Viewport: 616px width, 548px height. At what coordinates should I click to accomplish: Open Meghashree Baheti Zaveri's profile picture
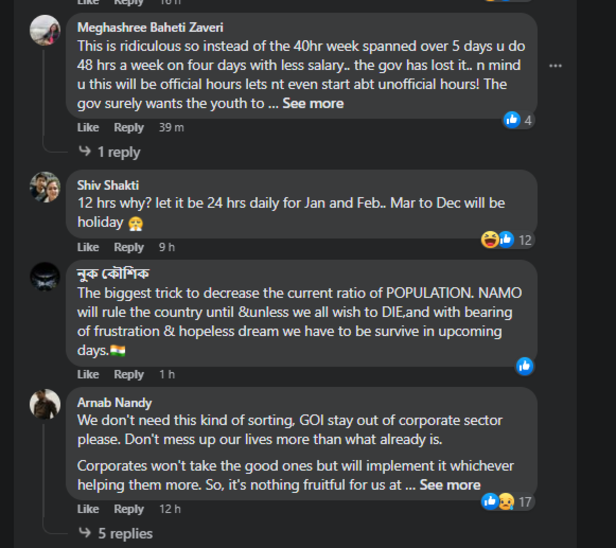pyautogui.click(x=45, y=30)
